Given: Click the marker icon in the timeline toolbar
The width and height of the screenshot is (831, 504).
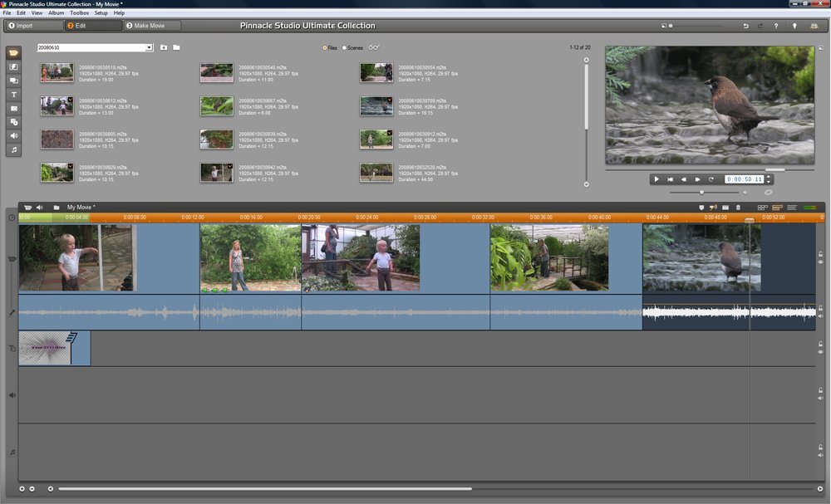Looking at the screenshot, I should click(701, 208).
